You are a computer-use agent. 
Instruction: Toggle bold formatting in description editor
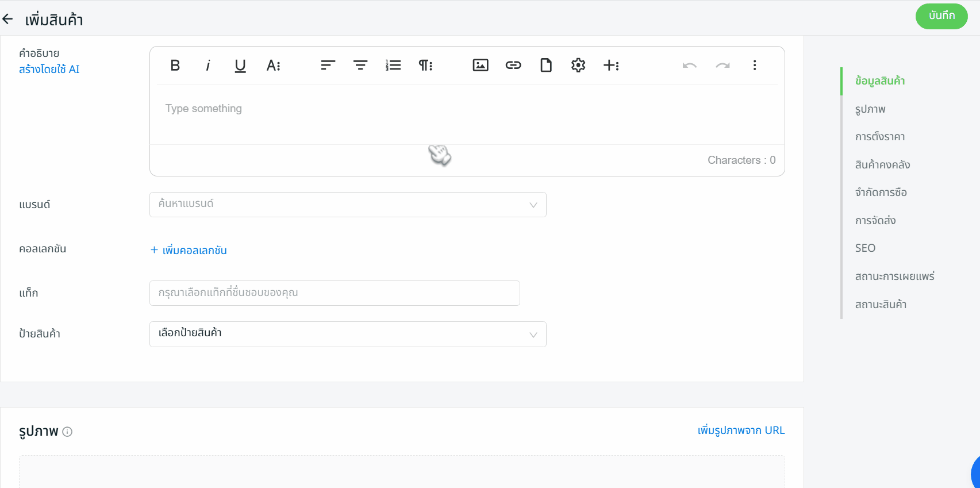tap(175, 66)
